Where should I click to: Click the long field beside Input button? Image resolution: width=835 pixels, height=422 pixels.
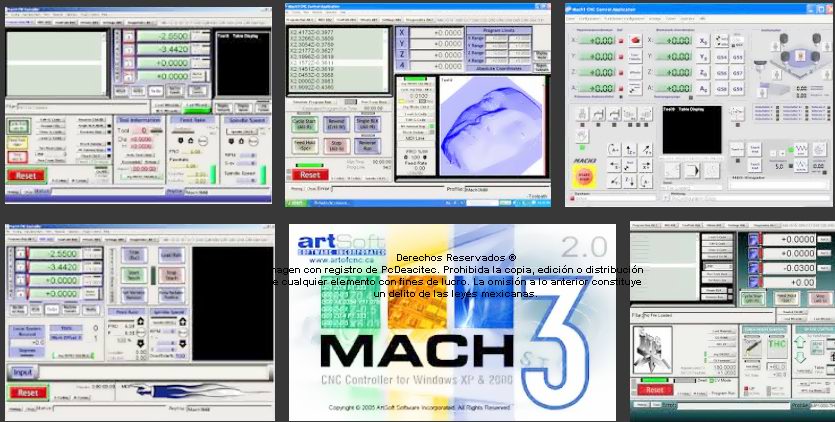155,372
